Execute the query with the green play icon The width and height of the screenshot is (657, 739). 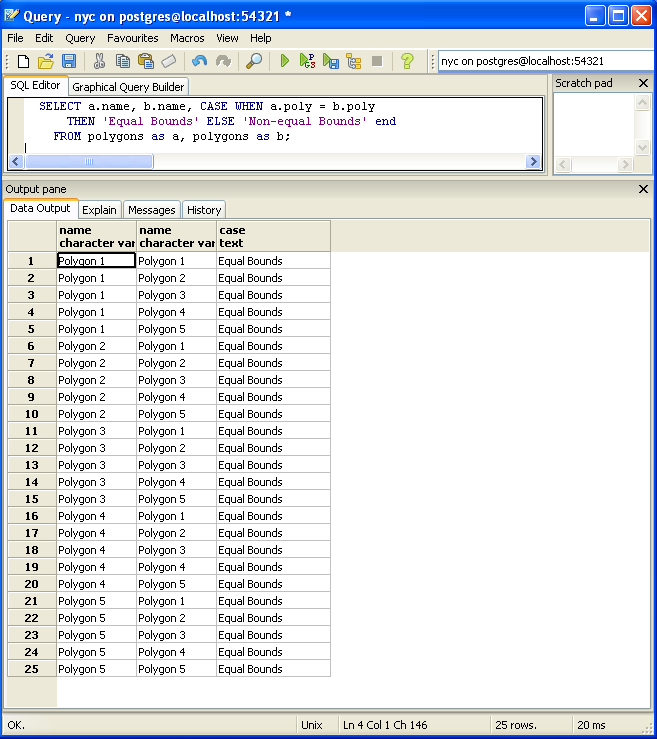pos(284,61)
